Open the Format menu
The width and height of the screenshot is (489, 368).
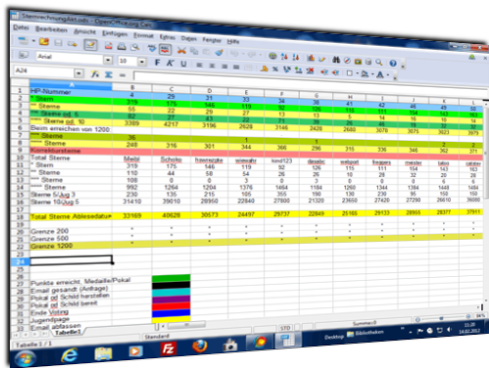click(x=143, y=35)
